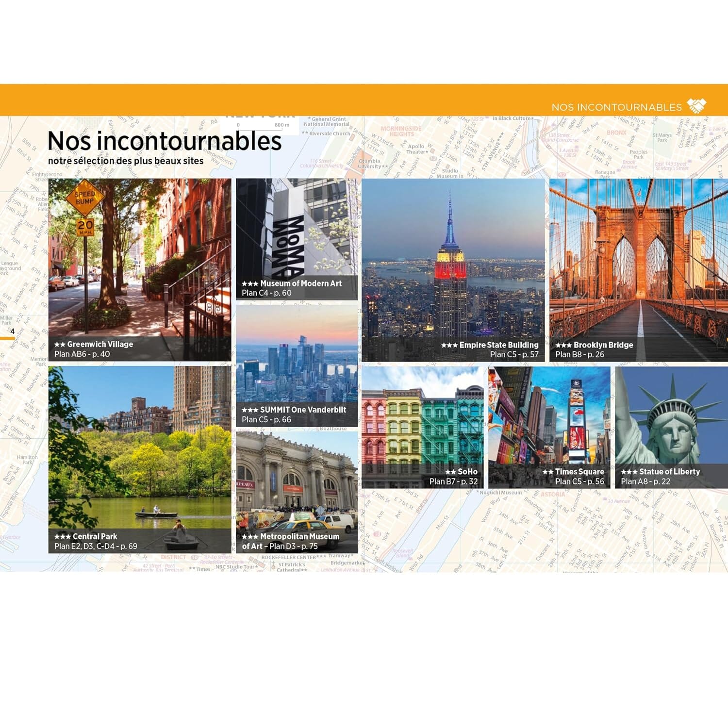Click the Riverside Church marker on the map

[x=329, y=133]
